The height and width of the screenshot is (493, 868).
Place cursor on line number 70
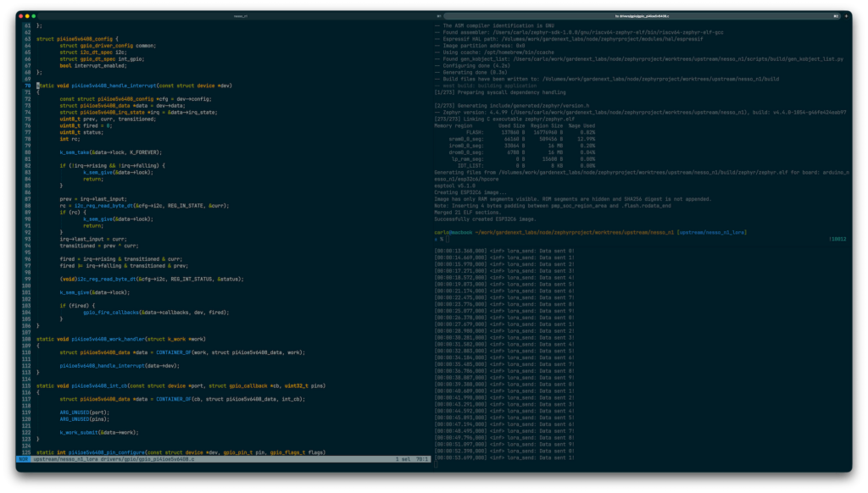28,86
